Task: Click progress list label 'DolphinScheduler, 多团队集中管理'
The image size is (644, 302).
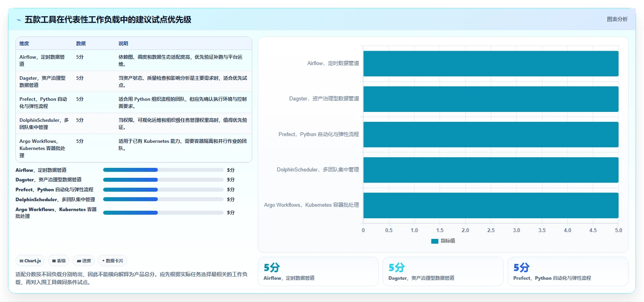Action: coord(55,200)
